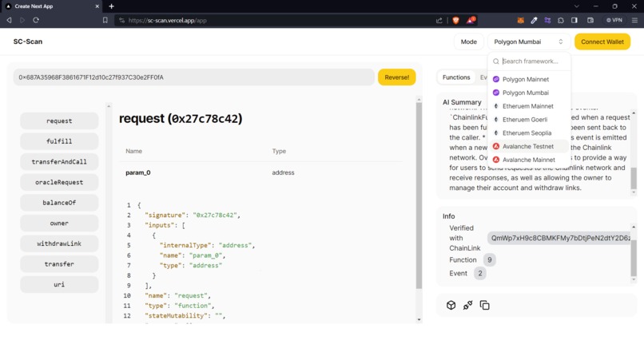Click the contract address input field
The image size is (644, 340).
[x=194, y=77]
